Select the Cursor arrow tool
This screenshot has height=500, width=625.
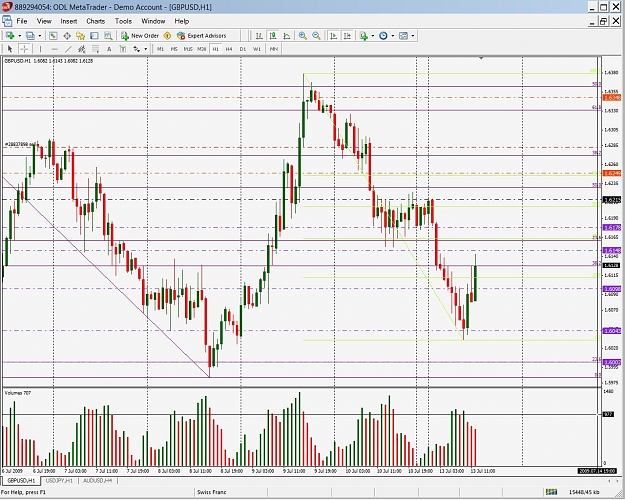coord(10,49)
